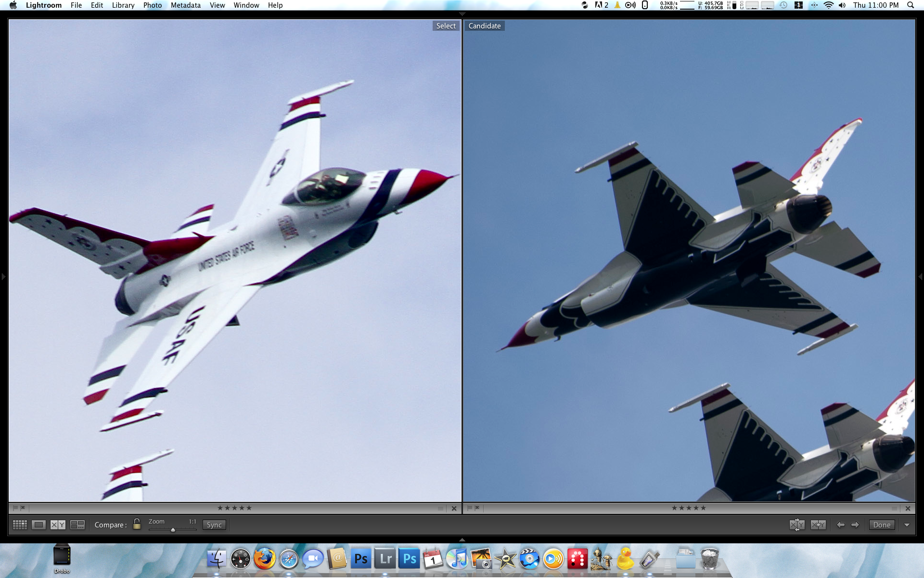Expand the right side panel
Screen dimensions: 924x578
point(920,277)
